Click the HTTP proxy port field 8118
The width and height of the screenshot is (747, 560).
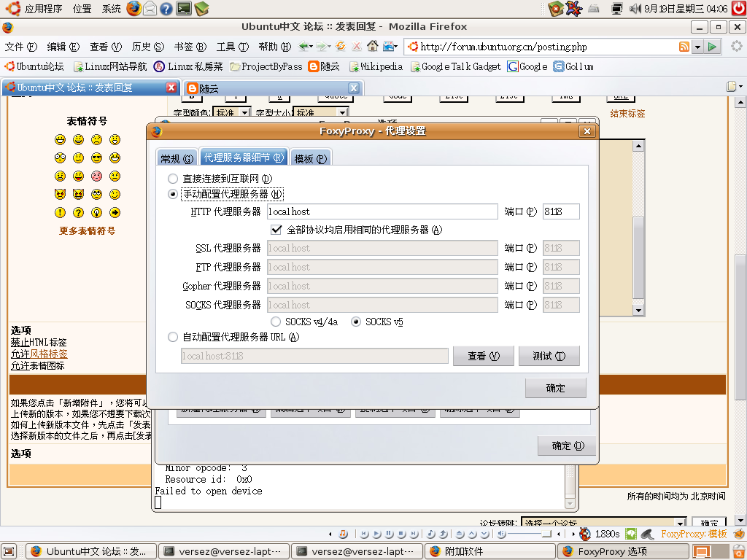pyautogui.click(x=561, y=211)
